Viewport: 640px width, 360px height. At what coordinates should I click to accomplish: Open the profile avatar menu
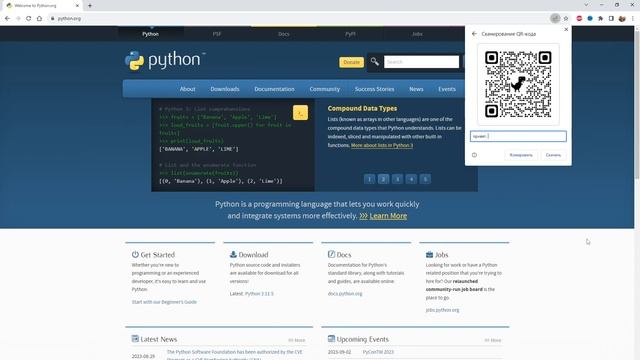622,18
